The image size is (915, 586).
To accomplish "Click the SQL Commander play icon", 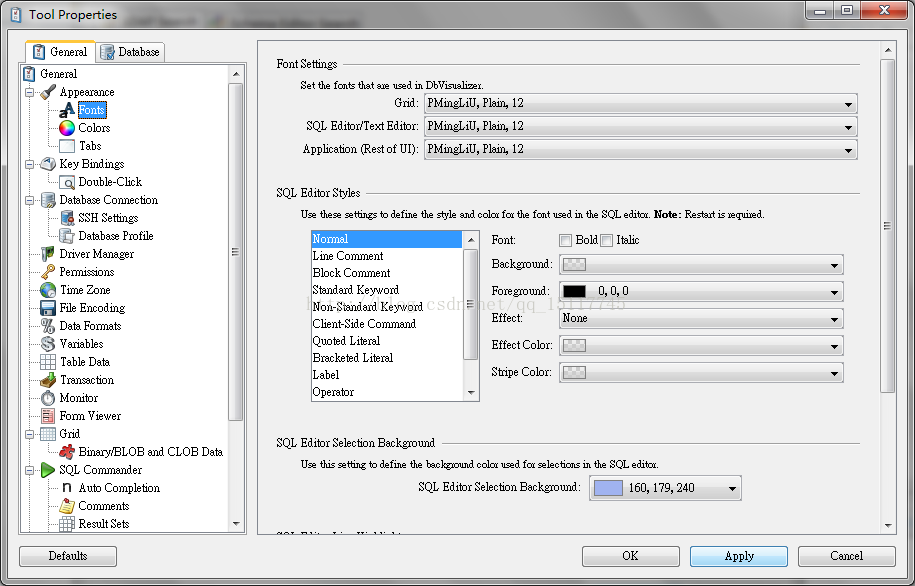I will coord(48,470).
